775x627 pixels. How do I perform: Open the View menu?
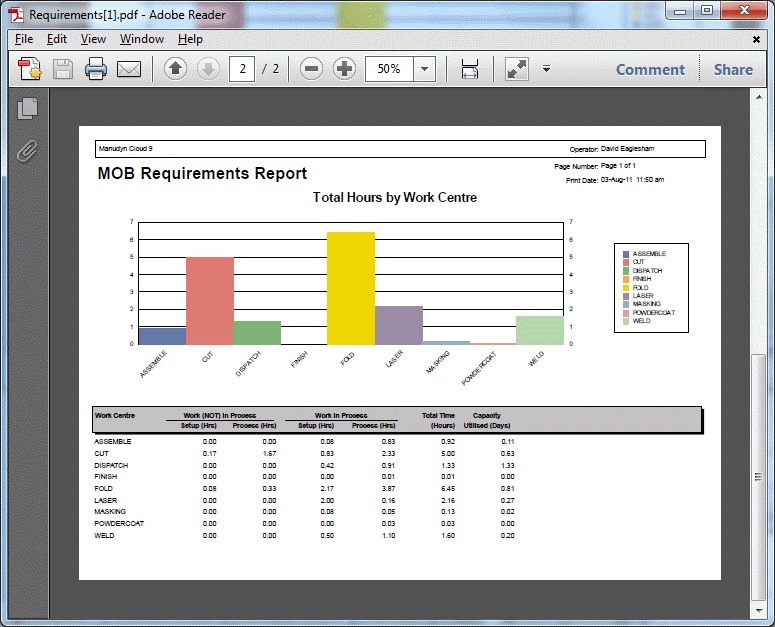tap(93, 39)
